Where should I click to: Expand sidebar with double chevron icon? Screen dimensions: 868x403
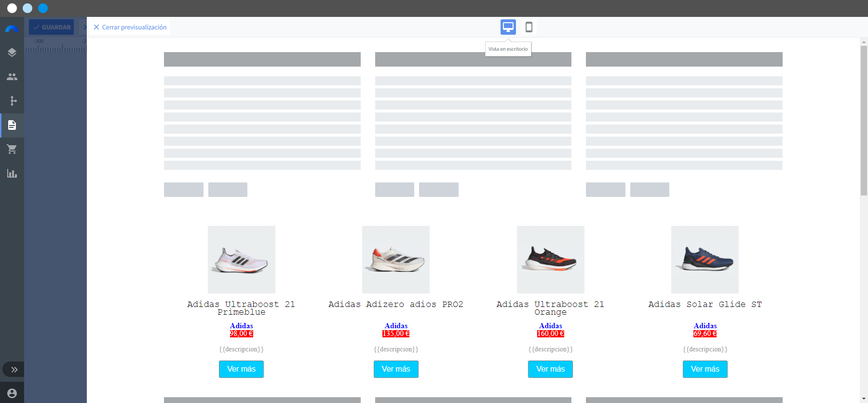pos(14,370)
